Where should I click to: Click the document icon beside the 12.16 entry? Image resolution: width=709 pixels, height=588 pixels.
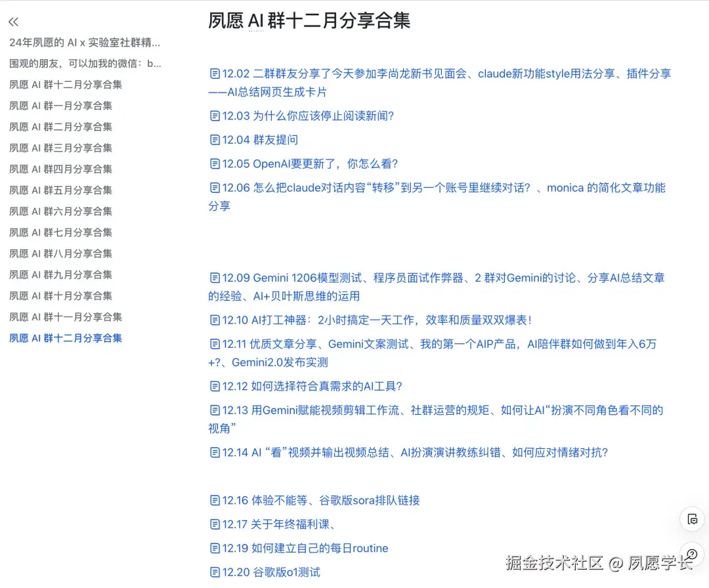(x=215, y=500)
